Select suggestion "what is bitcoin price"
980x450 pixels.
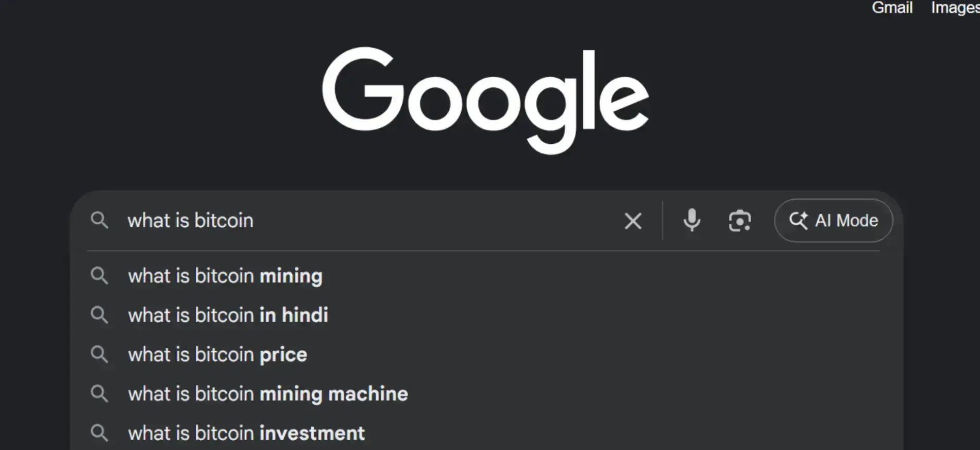pos(217,354)
